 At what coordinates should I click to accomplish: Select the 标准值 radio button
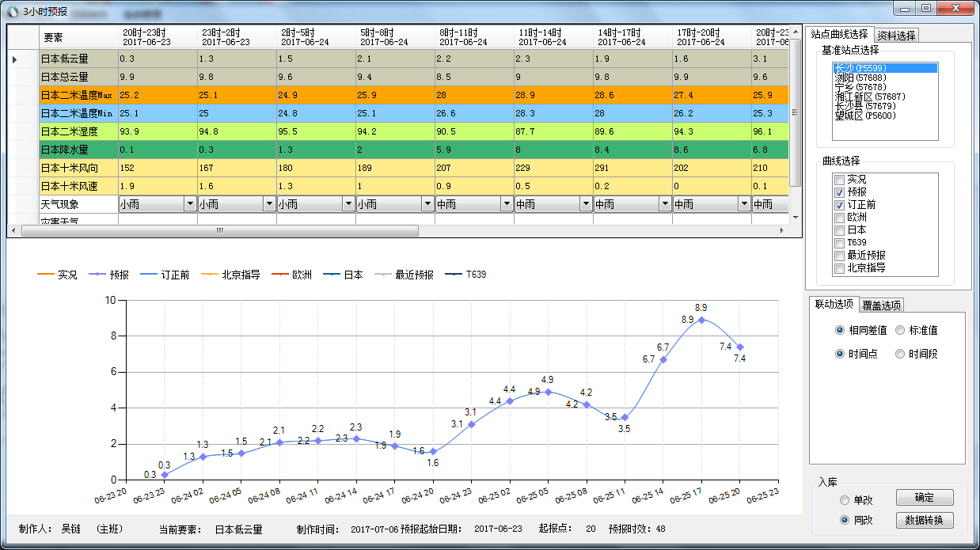(900, 330)
